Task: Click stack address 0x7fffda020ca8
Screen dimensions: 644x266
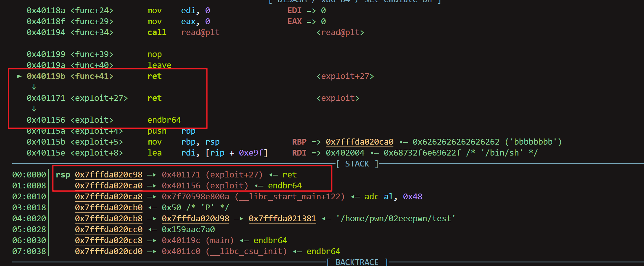Action: tap(109, 197)
